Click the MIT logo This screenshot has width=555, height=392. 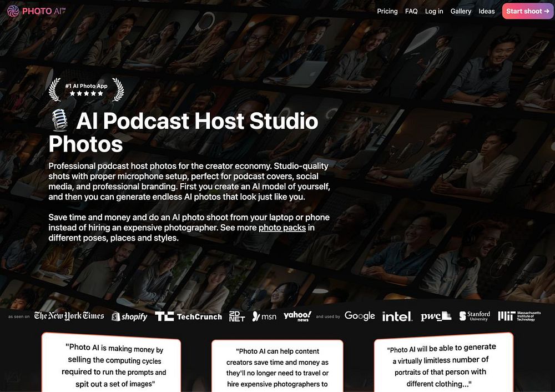point(519,316)
